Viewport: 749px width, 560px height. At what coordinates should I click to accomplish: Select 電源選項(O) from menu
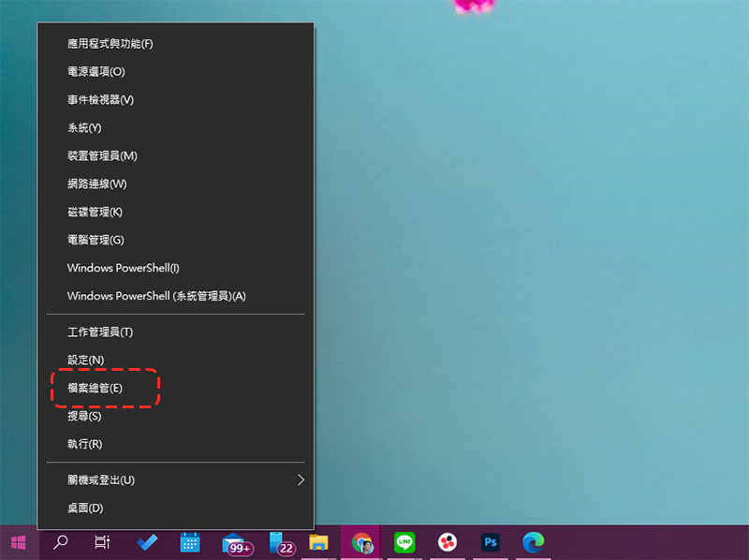coord(175,72)
